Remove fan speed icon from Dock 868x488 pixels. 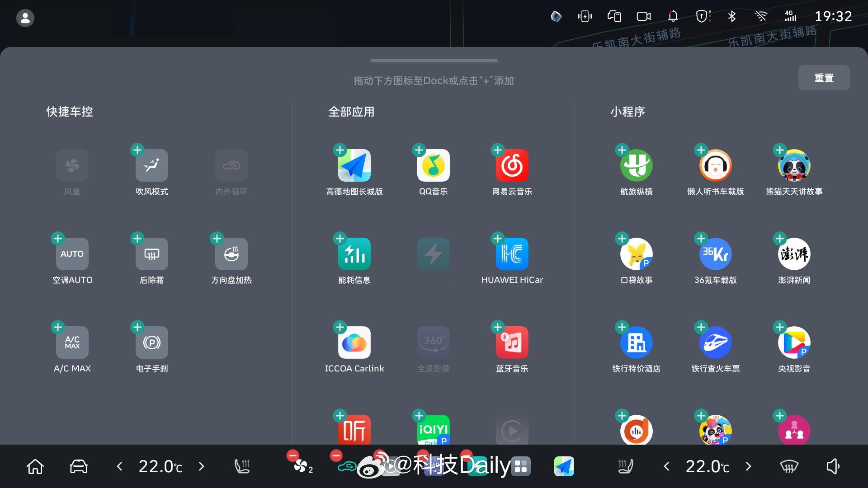point(292,455)
